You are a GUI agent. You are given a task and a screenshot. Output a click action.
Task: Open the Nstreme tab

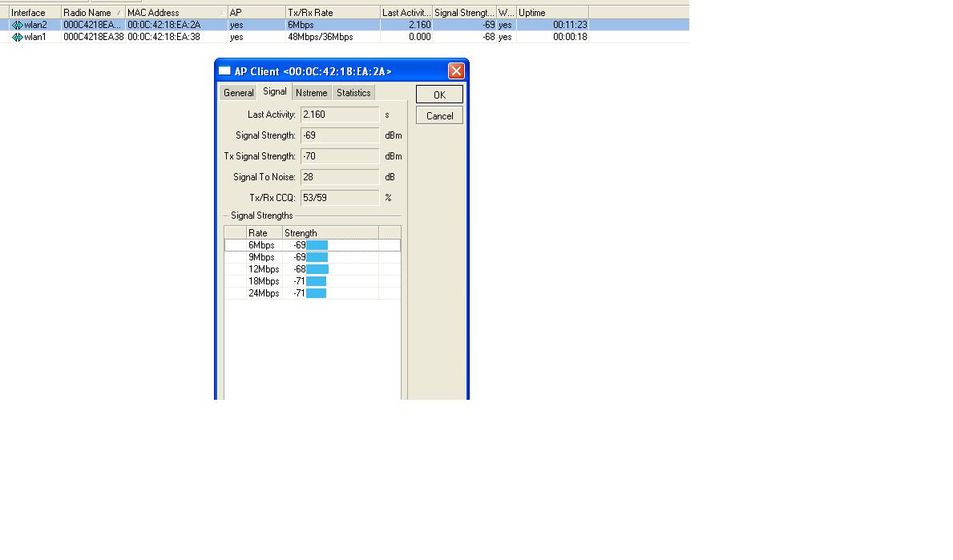point(312,93)
